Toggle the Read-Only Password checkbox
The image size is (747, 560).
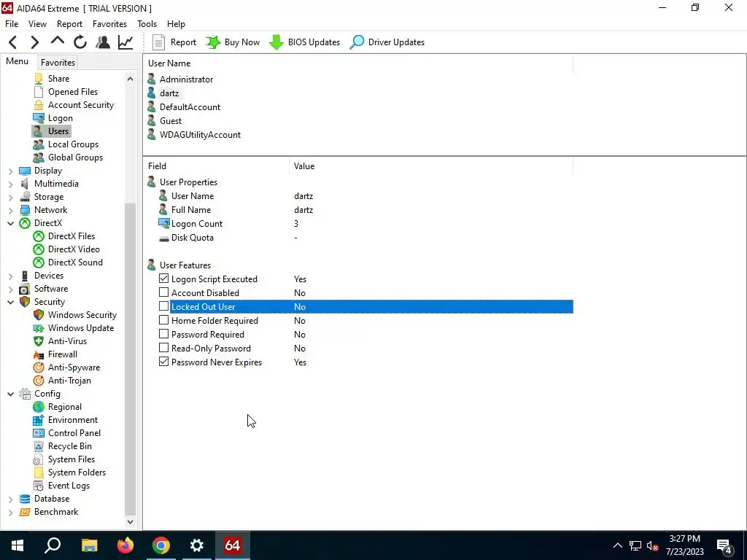[x=163, y=348]
